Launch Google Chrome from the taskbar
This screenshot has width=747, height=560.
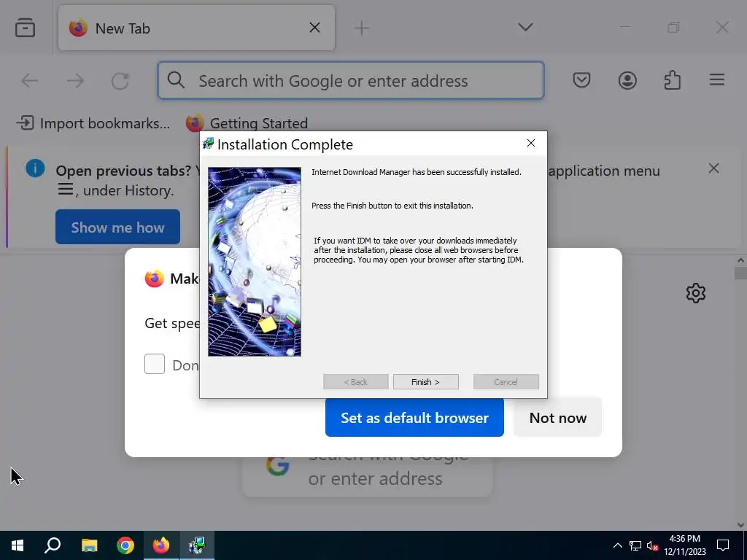(x=125, y=545)
